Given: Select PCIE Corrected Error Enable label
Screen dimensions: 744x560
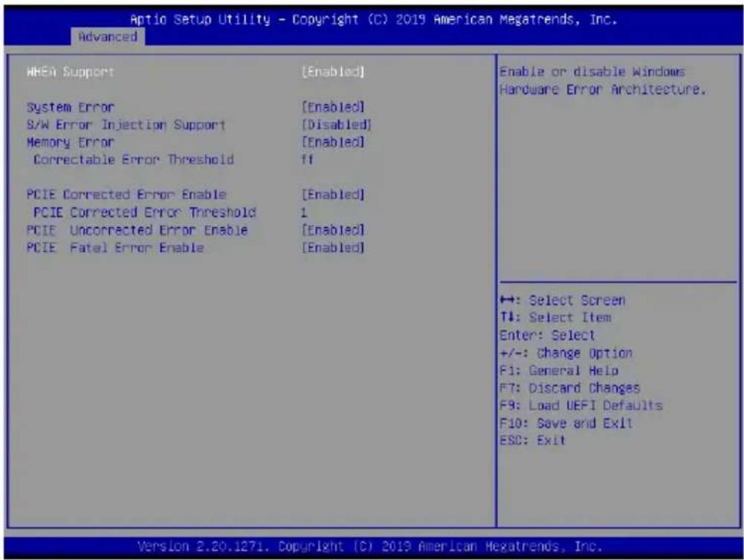Looking at the screenshot, I should [x=126, y=195].
